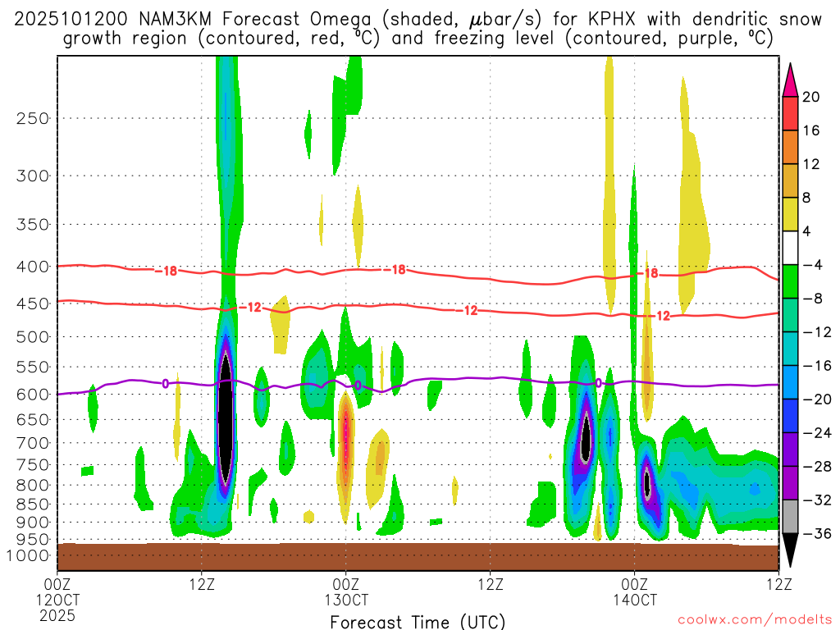This screenshot has height=630, width=840.
Task: Click the 800 pressure level label
Action: [33, 486]
